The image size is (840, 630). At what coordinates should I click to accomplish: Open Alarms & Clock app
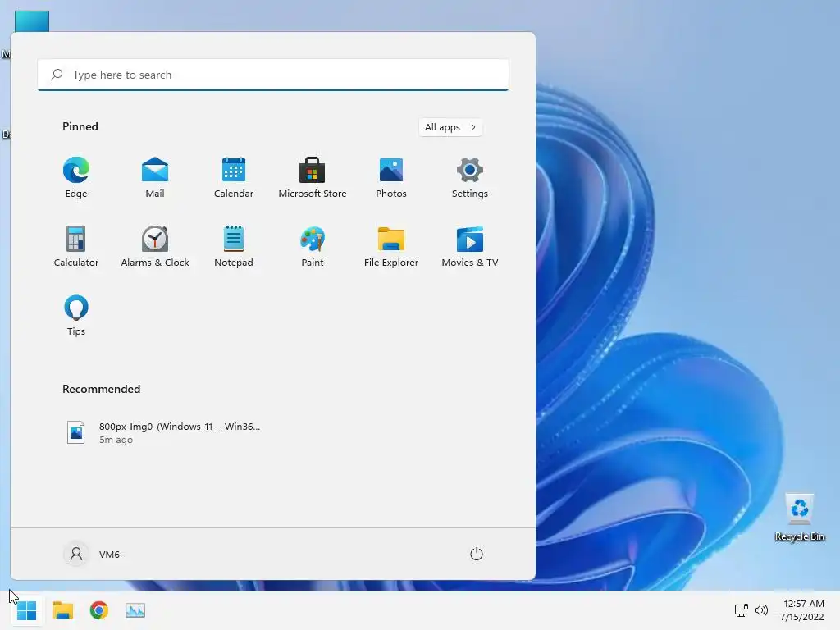tap(155, 246)
